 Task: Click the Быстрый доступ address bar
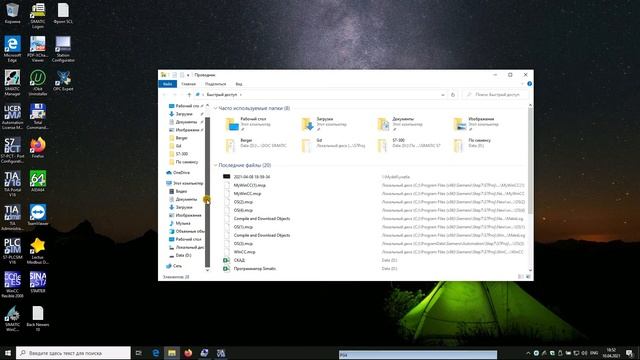(x=320, y=95)
